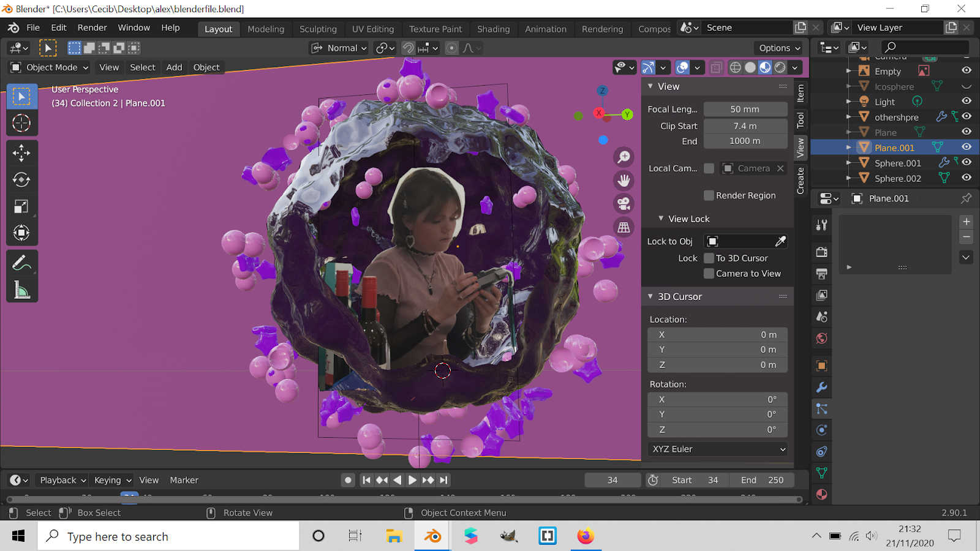Activate the Annotate tool
Screen dimensions: 980x551
click(21, 263)
